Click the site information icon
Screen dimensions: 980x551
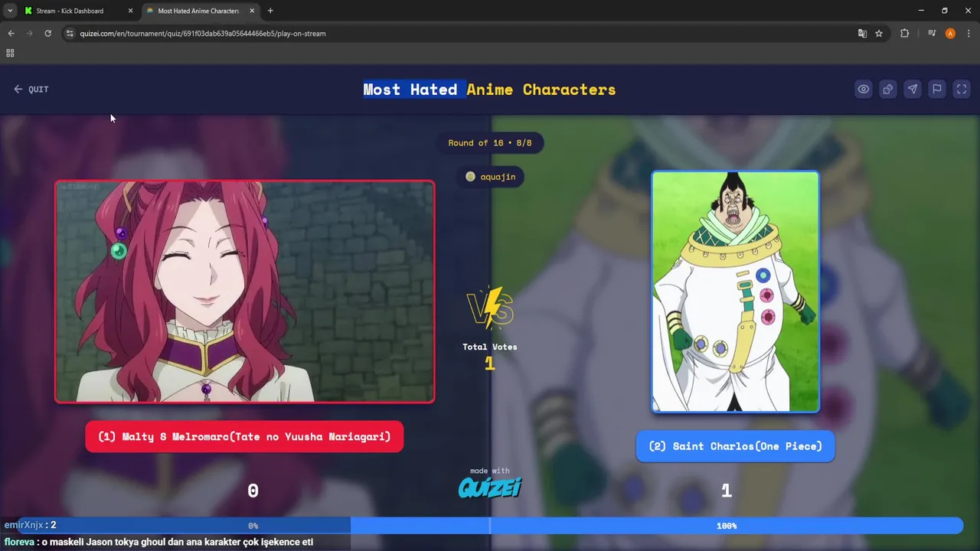click(70, 34)
